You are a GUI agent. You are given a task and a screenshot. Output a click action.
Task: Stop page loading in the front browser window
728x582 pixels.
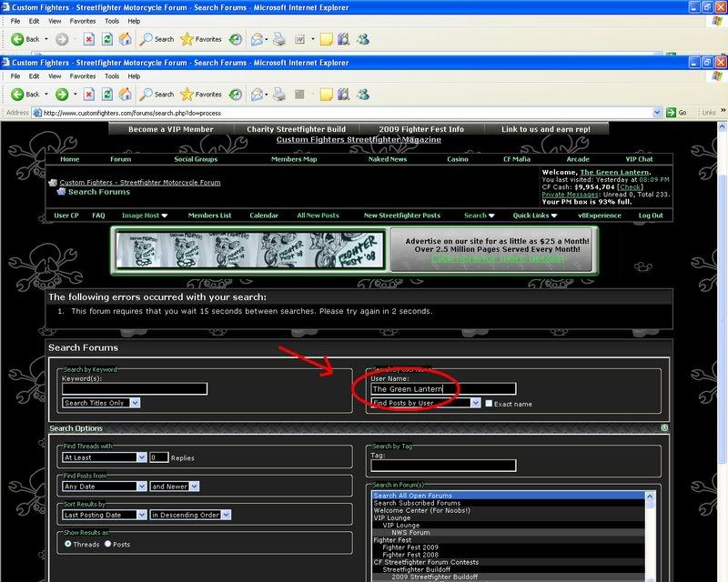click(x=88, y=95)
